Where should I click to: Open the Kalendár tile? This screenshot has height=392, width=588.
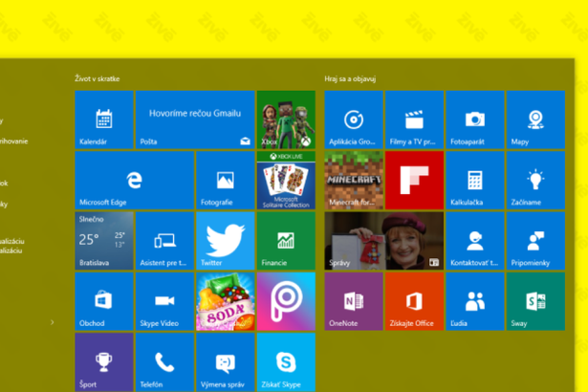(104, 120)
